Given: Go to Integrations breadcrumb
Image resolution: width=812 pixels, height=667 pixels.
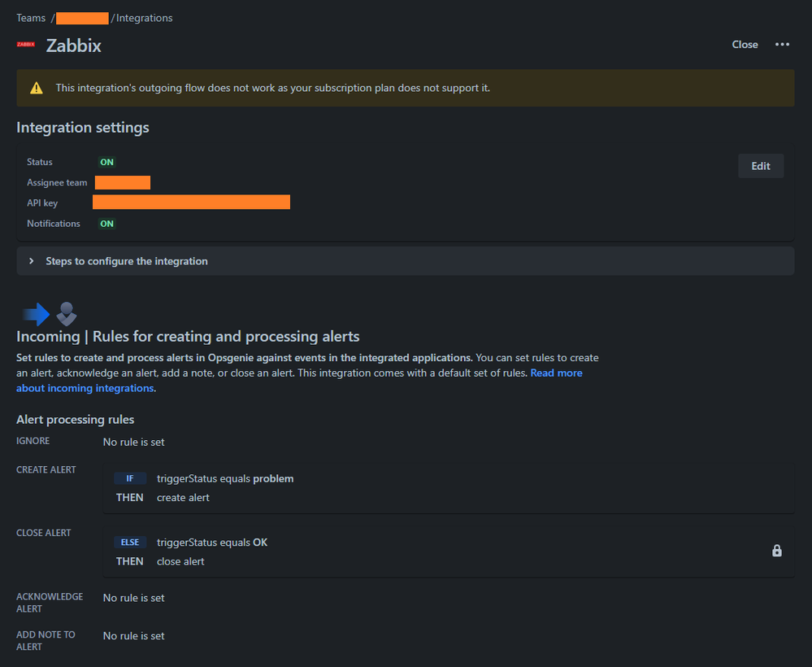Looking at the screenshot, I should [144, 18].
